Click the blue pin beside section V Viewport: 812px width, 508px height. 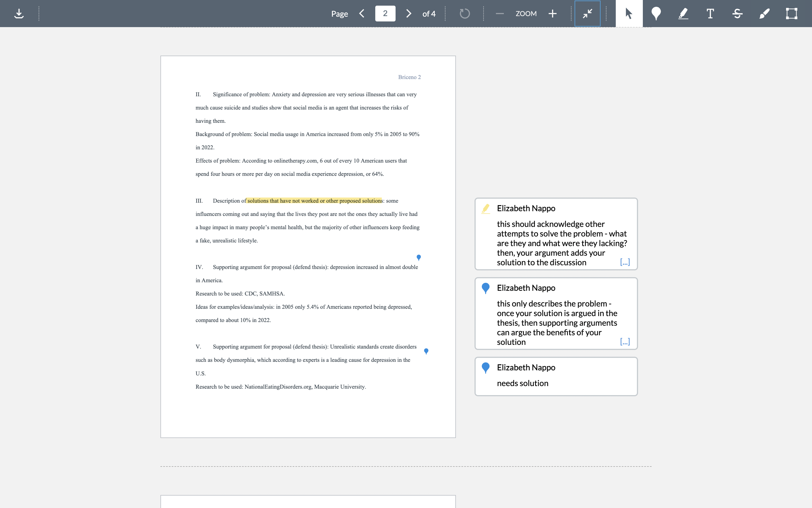tap(426, 351)
